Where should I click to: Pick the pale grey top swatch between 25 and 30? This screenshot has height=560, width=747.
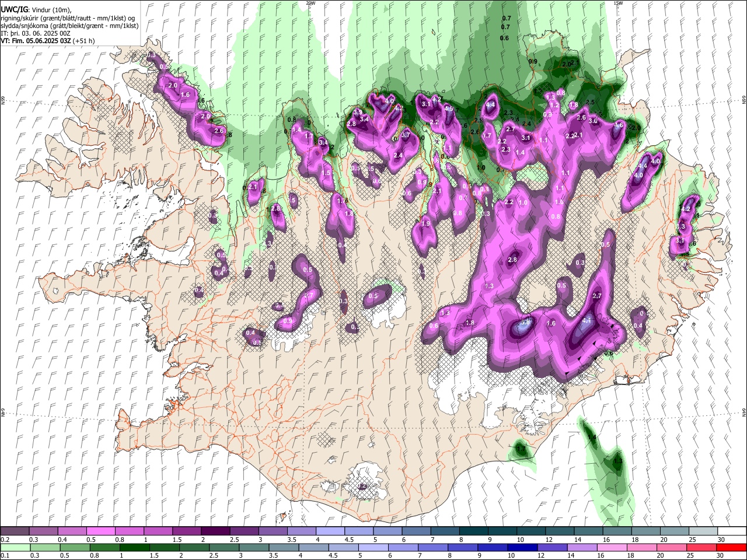coord(703,531)
